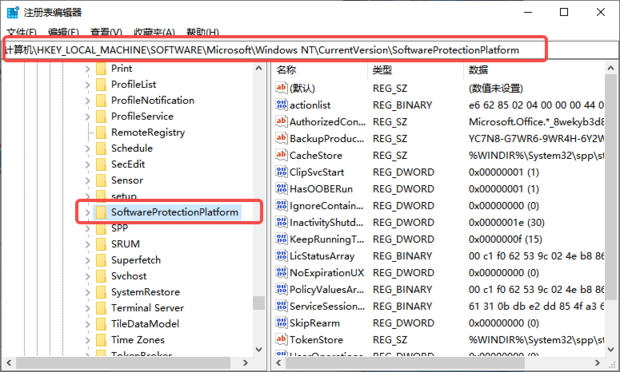Minimize the Registry Editor window
Viewport: 620px width, 372px height.
(x=528, y=12)
